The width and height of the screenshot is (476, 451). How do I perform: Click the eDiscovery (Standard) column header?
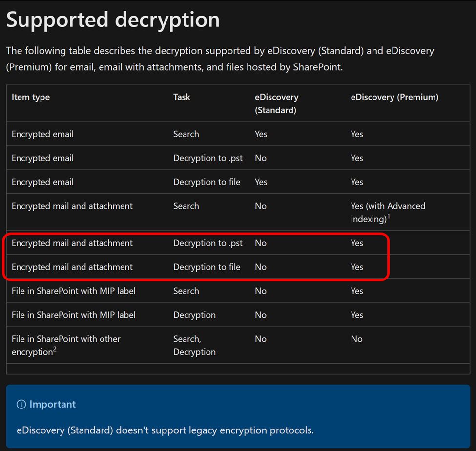point(276,104)
